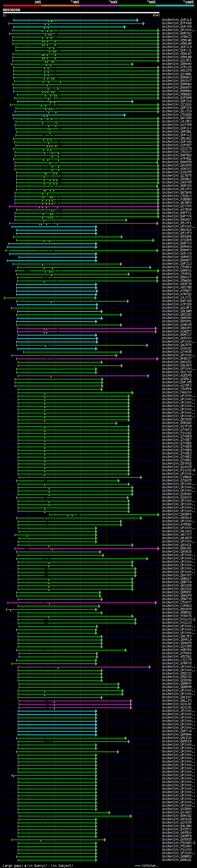Click label UniRef100_Q6RK01
197x868 pixels.
point(177,271)
